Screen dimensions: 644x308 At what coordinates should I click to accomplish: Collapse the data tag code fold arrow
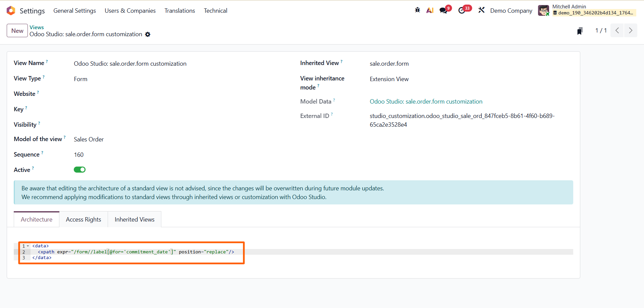pos(28,246)
